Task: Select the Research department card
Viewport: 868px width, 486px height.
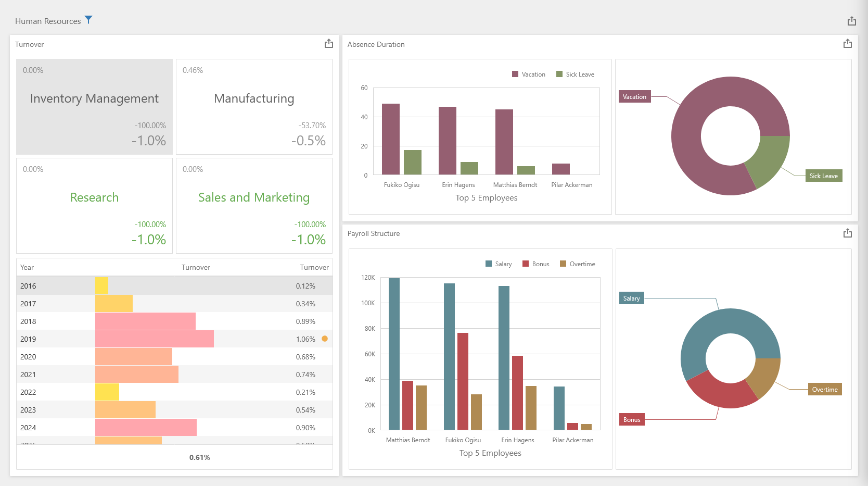Action: point(94,205)
